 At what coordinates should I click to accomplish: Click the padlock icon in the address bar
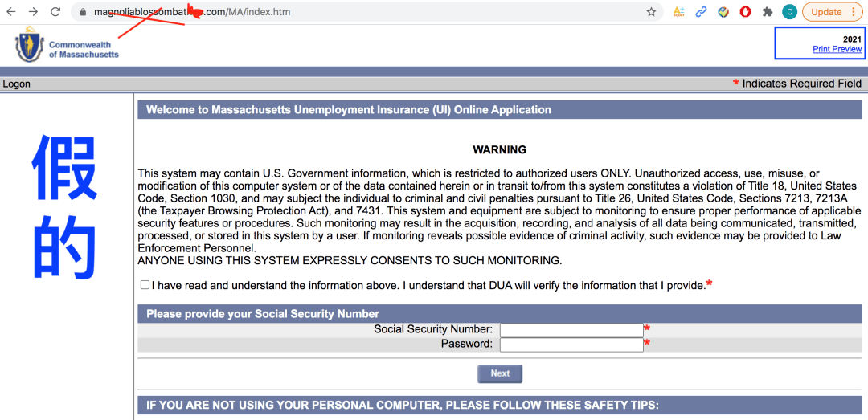(x=83, y=11)
